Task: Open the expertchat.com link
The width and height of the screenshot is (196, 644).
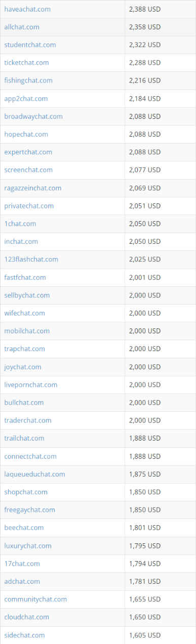Action: click(28, 152)
